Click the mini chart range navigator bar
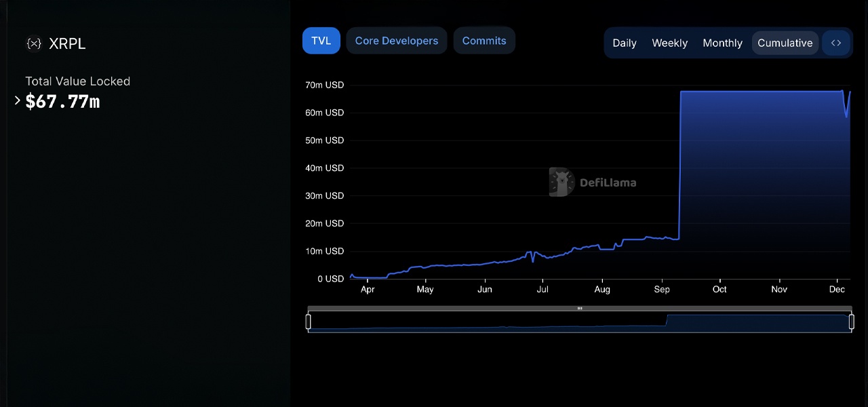The image size is (868, 407). point(580,308)
